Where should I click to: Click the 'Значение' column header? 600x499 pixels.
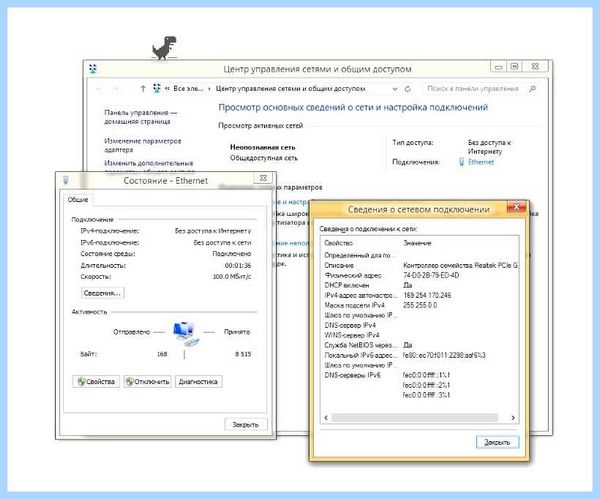417,243
